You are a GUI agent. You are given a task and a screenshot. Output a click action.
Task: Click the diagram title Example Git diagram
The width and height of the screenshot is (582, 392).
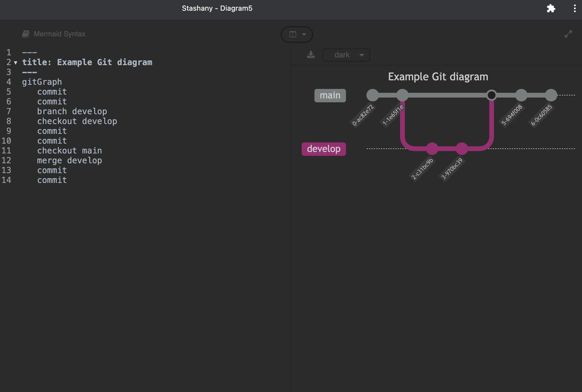tap(438, 77)
